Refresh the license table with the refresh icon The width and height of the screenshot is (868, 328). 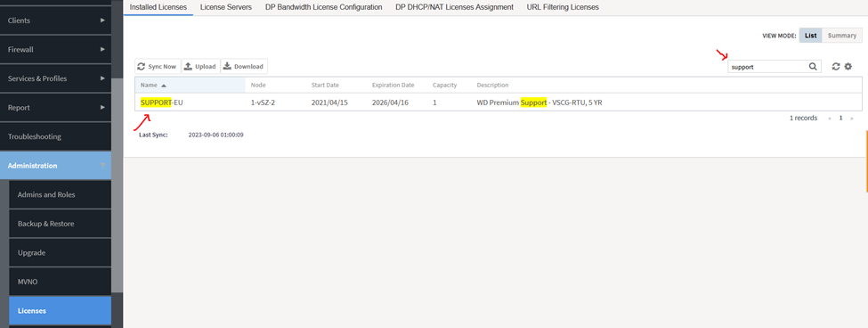pyautogui.click(x=836, y=67)
